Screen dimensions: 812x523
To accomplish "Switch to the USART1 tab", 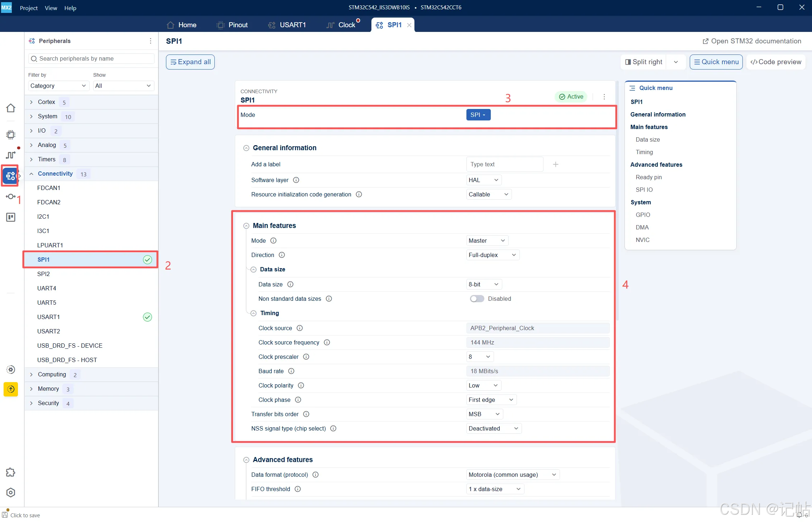I will tap(287, 25).
